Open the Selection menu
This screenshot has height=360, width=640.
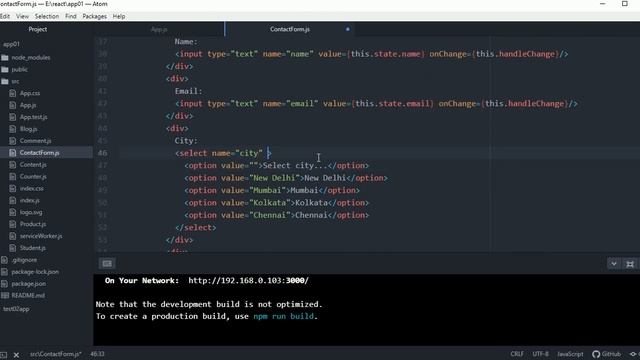tap(47, 16)
